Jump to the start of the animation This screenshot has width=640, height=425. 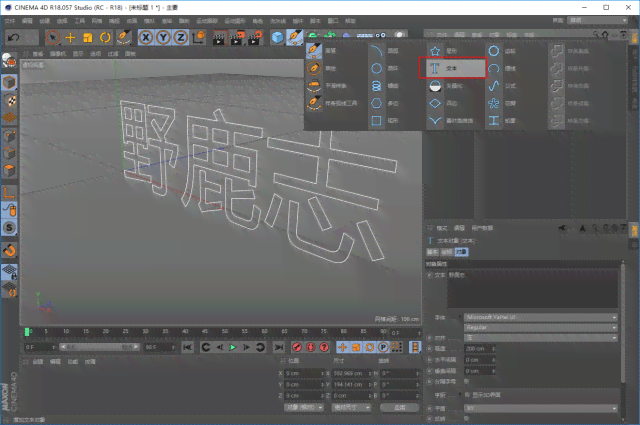click(187, 347)
